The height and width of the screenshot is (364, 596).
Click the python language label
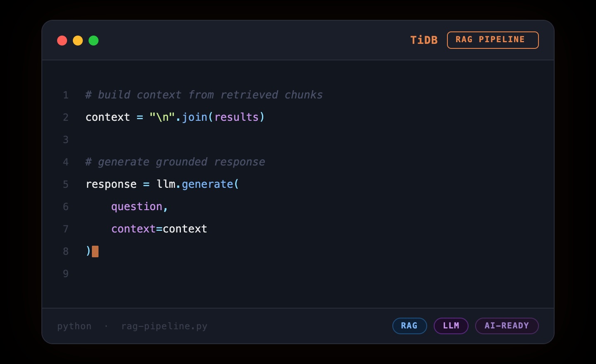point(74,326)
